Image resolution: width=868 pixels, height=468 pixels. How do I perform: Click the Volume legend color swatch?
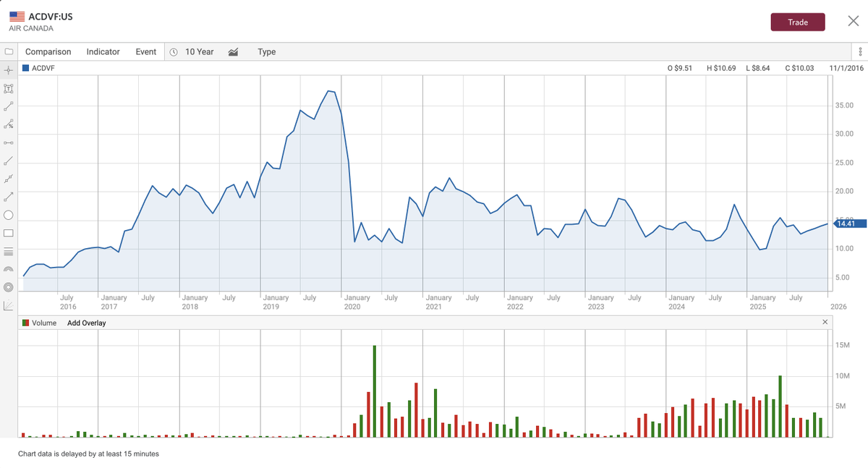pos(26,323)
